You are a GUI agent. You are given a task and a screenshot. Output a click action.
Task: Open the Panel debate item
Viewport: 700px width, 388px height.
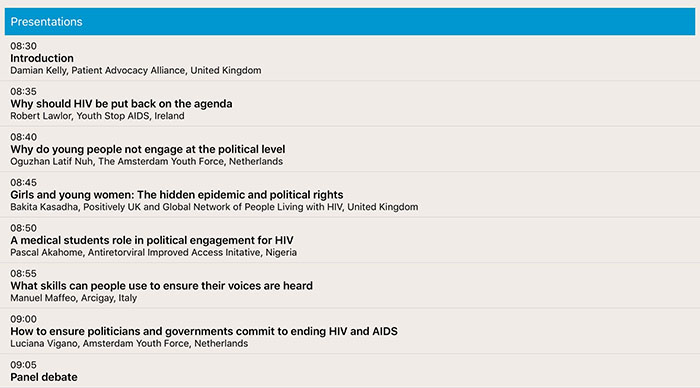point(44,377)
